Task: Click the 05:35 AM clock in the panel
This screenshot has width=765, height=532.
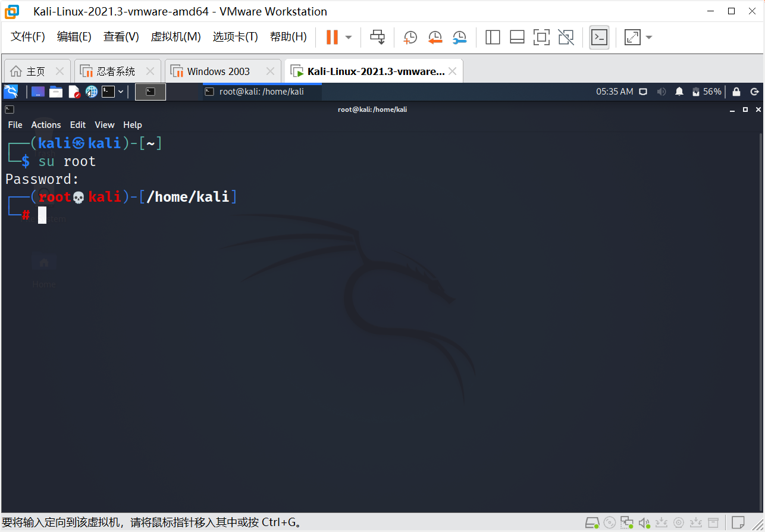Action: [614, 92]
